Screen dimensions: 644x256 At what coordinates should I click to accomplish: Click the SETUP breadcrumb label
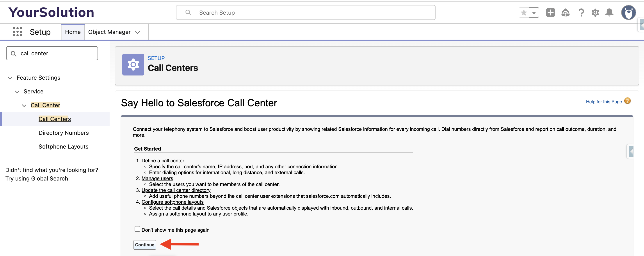pyautogui.click(x=156, y=58)
